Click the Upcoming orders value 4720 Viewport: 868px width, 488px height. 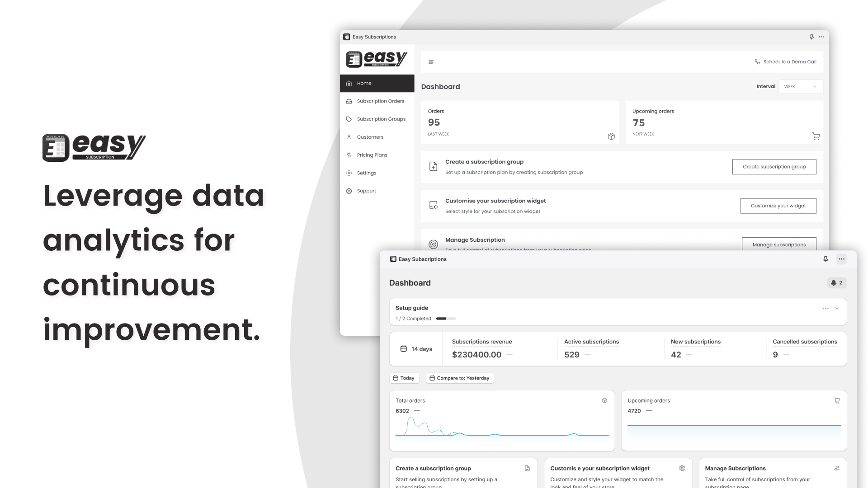pyautogui.click(x=634, y=411)
